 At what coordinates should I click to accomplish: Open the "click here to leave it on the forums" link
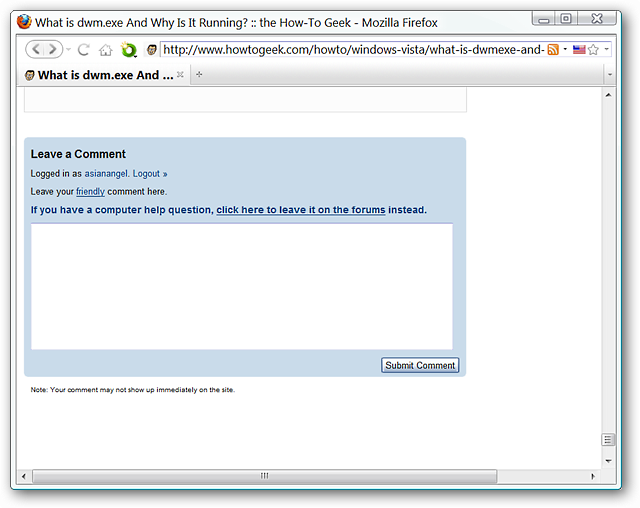tap(300, 210)
